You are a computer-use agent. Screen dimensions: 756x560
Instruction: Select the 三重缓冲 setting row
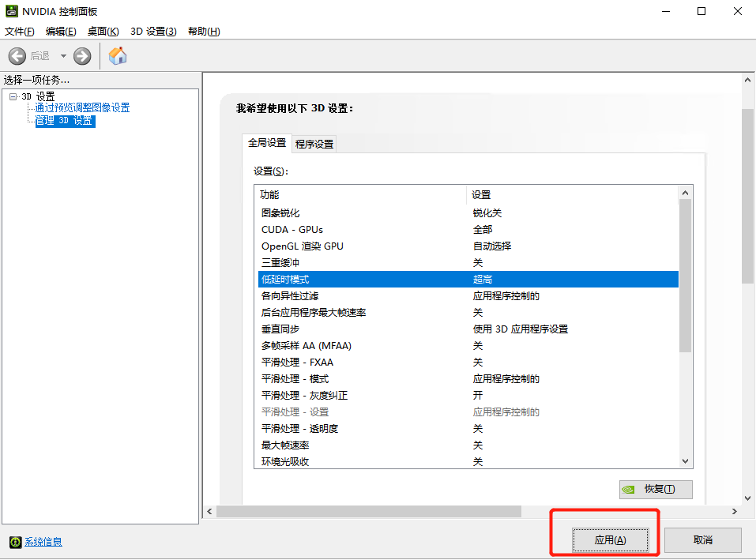point(468,263)
